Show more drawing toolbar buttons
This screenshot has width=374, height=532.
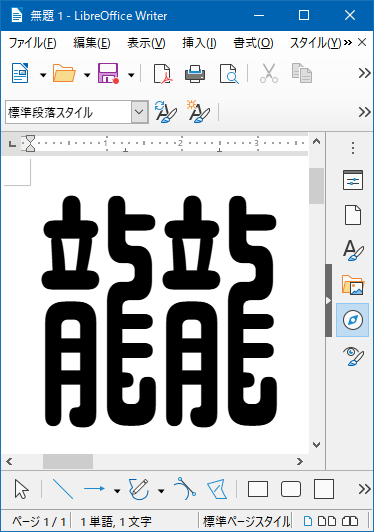364,489
